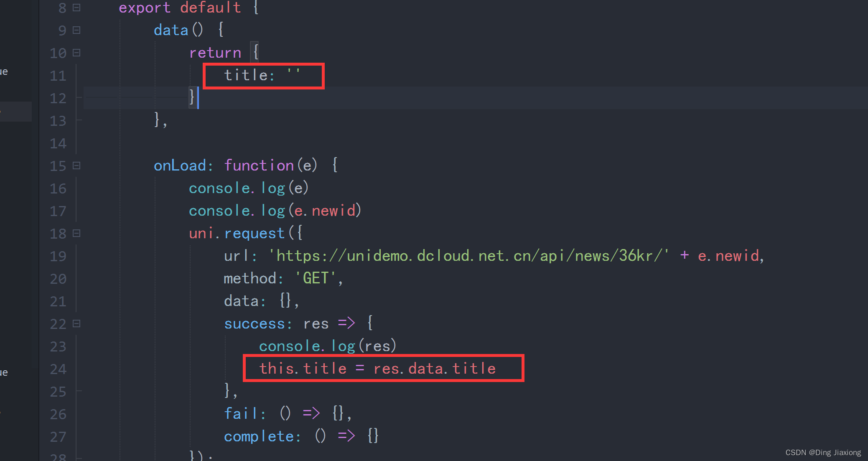868x461 pixels.
Task: Collapse the return block fold marker
Action: pyautogui.click(x=76, y=53)
